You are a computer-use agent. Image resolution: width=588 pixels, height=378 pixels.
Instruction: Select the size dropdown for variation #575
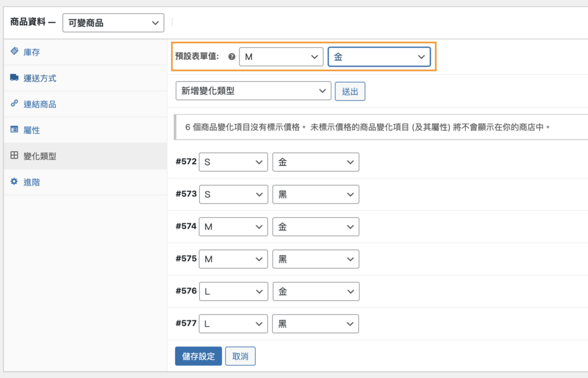[233, 259]
